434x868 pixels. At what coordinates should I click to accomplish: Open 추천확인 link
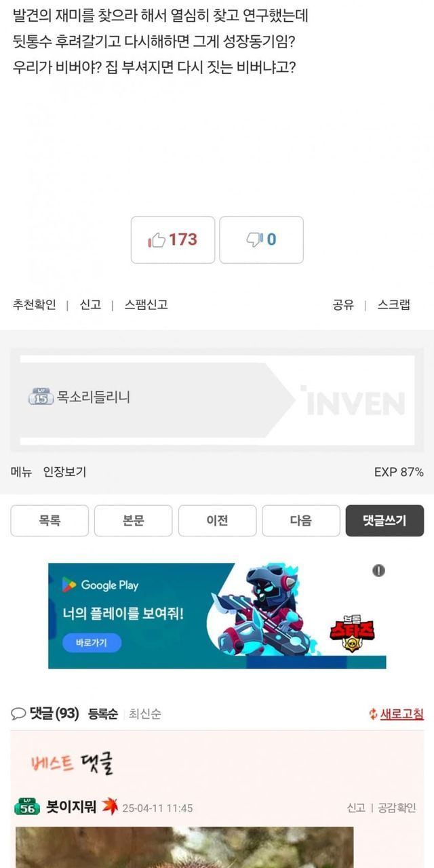[x=34, y=305]
